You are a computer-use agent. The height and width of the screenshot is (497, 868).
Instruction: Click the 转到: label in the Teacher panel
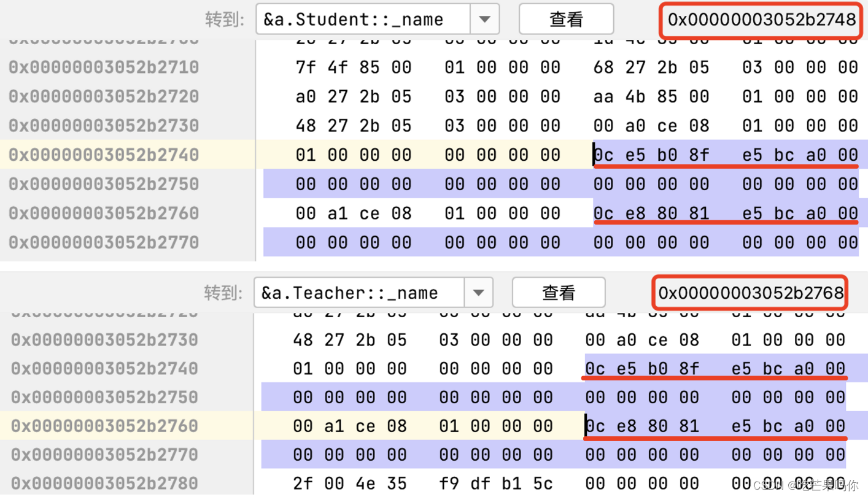click(x=223, y=293)
